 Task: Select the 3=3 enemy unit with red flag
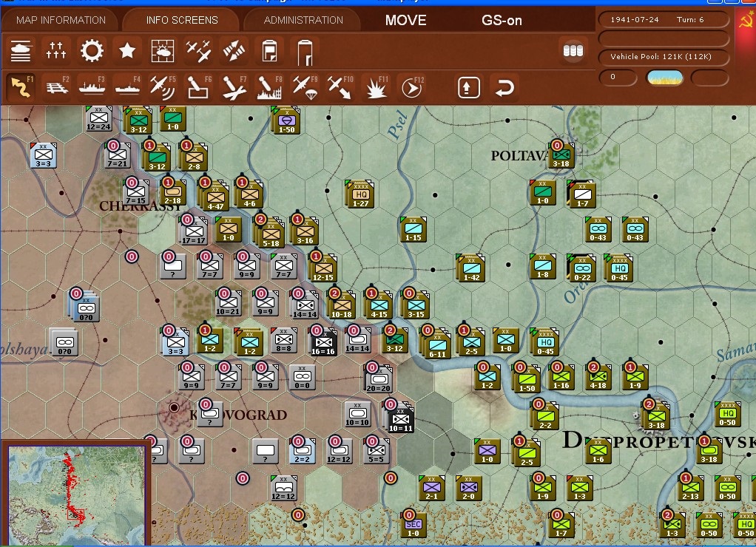pyautogui.click(x=44, y=155)
